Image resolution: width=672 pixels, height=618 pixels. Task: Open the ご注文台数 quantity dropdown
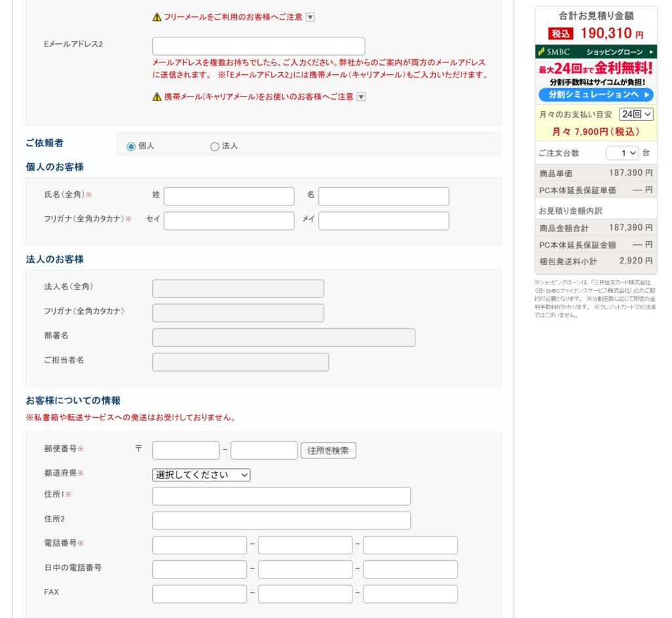pos(621,153)
